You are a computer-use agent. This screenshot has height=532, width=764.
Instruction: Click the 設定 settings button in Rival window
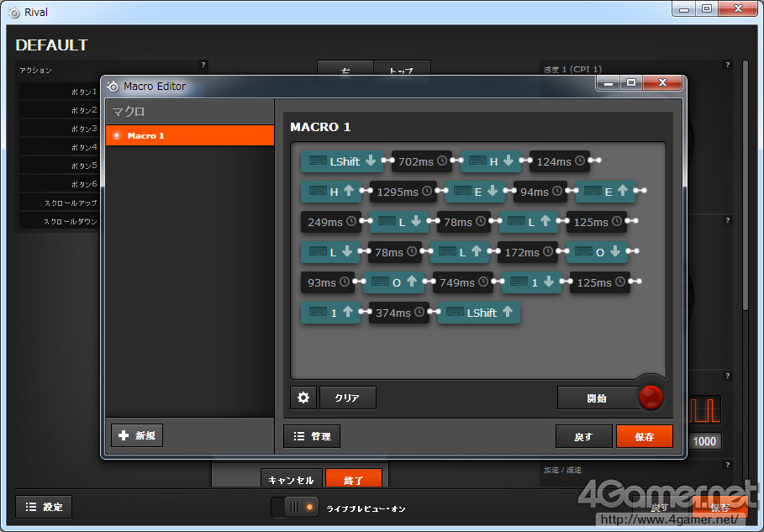[44, 507]
